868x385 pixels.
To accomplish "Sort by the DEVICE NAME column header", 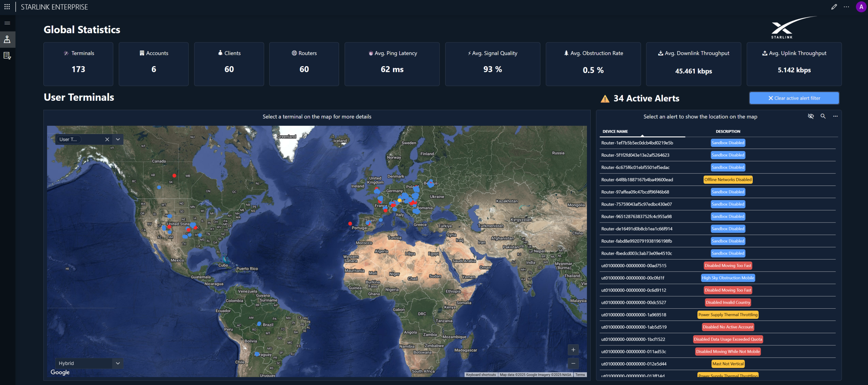I will coord(615,132).
